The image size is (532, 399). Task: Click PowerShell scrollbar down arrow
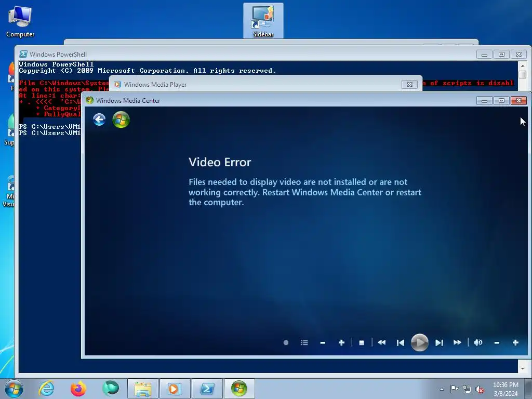coord(523,368)
